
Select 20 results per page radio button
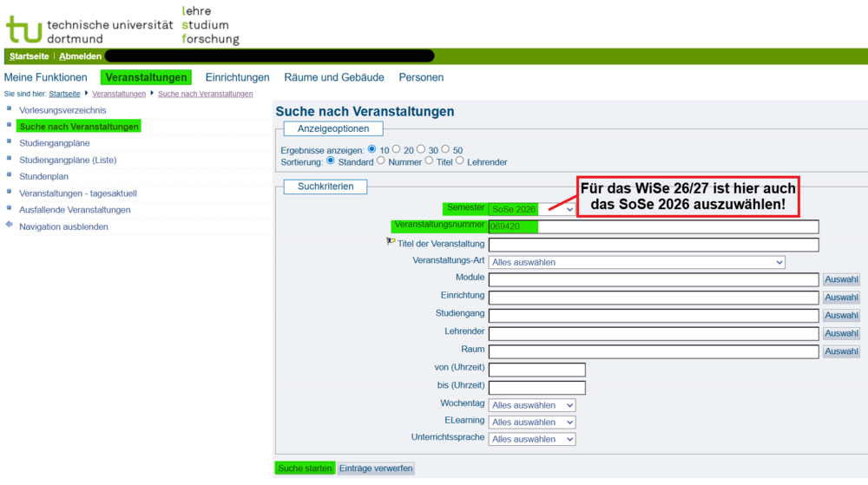(x=397, y=149)
